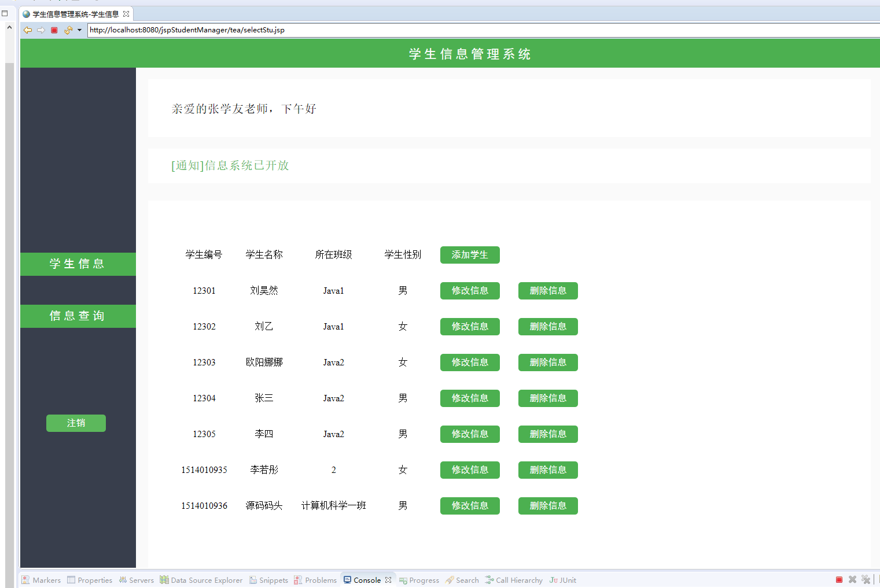Click the 添加学生 button
The height and width of the screenshot is (588, 880).
pos(470,254)
